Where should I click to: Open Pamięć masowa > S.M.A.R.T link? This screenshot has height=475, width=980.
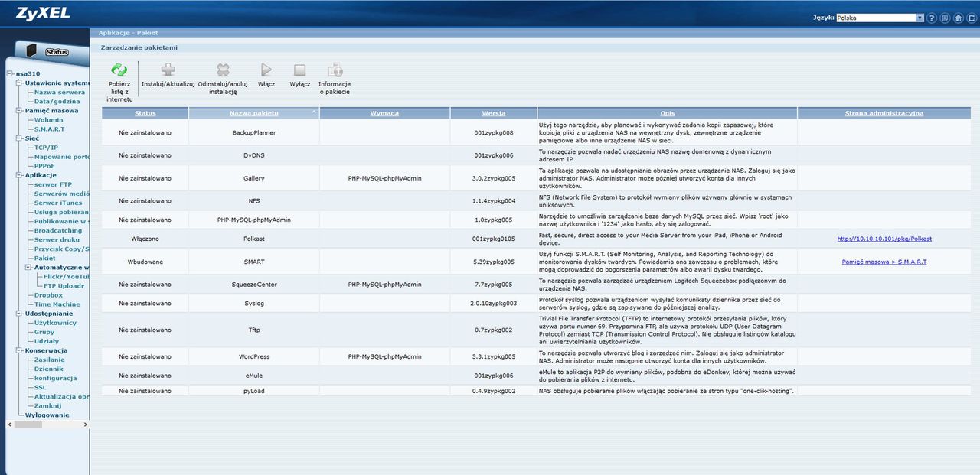(x=884, y=262)
